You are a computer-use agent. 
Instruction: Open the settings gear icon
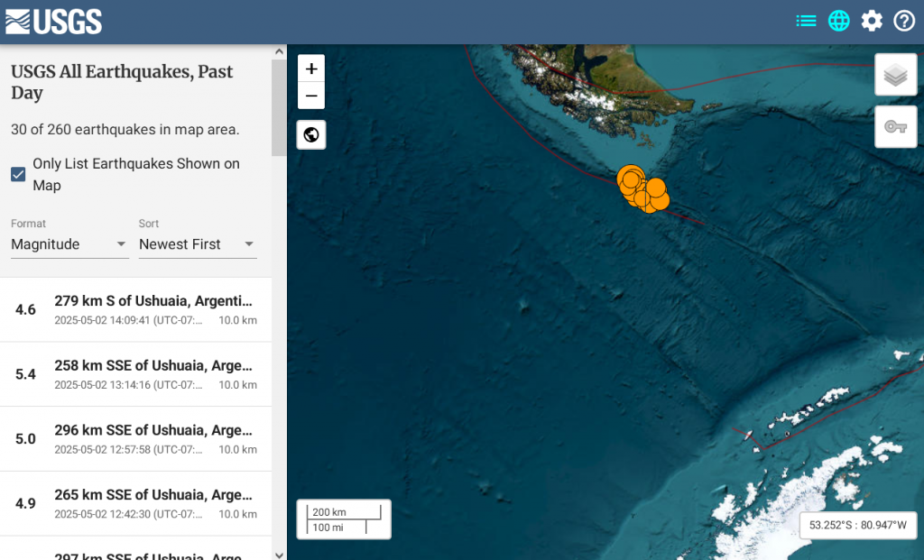click(872, 22)
